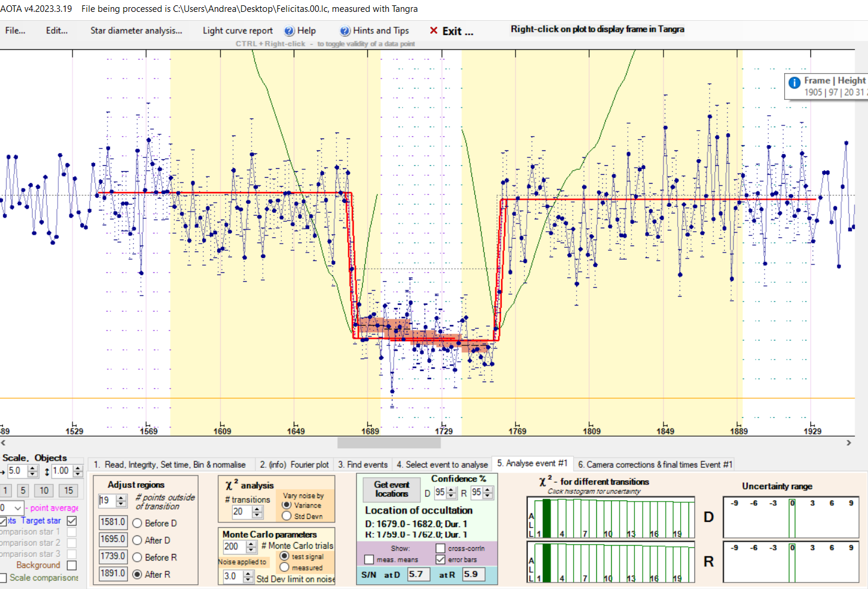The width and height of the screenshot is (868, 589).
Task: Switch to Select event to analyse tab
Action: (442, 465)
